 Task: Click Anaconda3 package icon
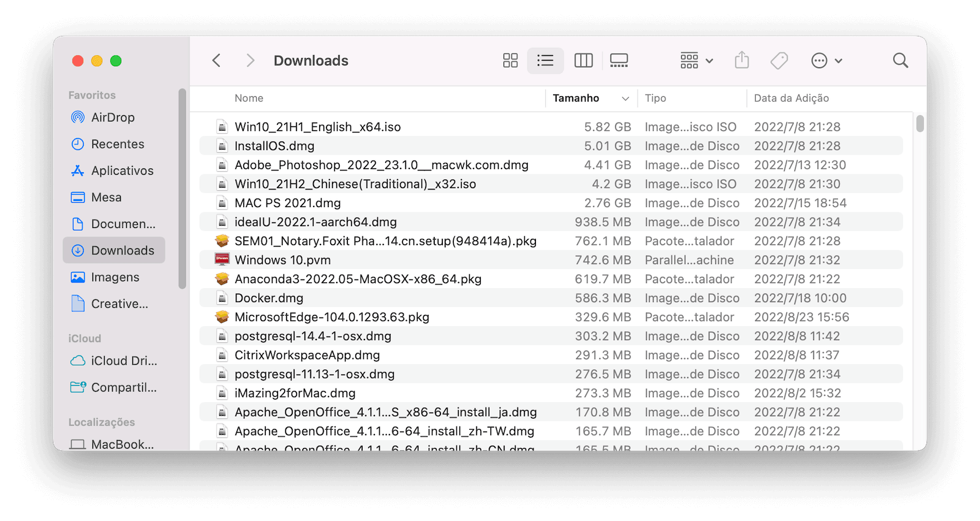[x=222, y=279]
